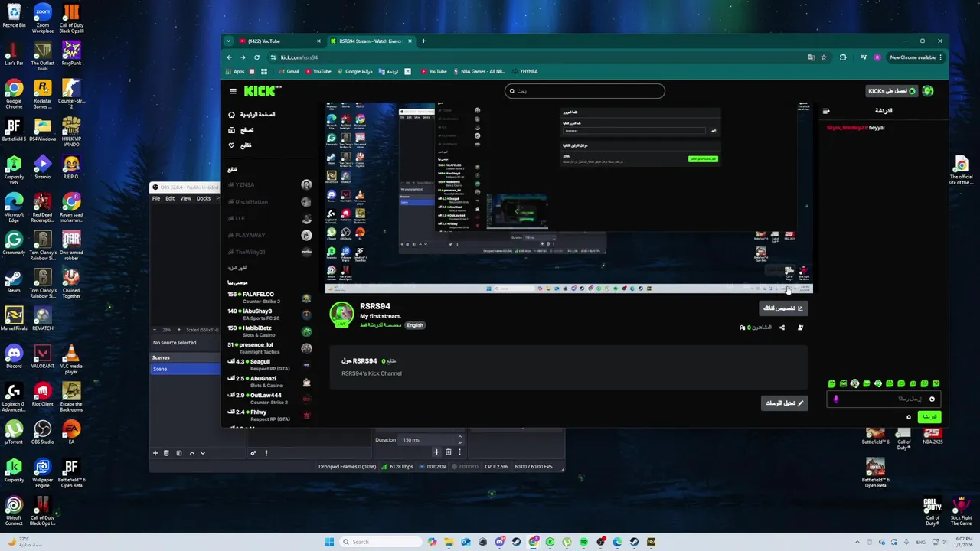The width and height of the screenshot is (980, 551).
Task: Open the Steam desktop shortcut
Action: coord(14,281)
